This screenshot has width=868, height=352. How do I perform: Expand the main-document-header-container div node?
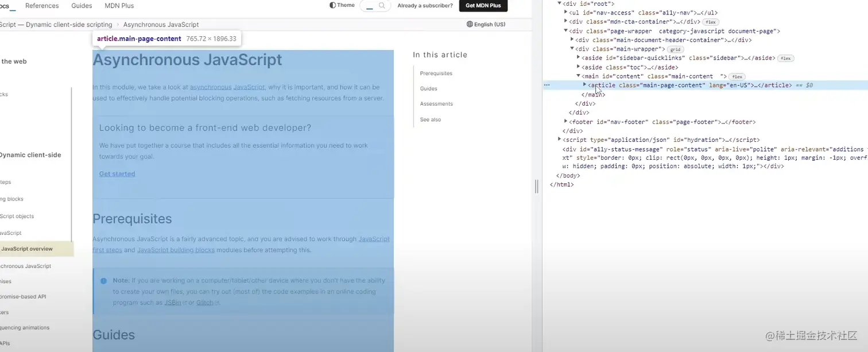point(572,40)
